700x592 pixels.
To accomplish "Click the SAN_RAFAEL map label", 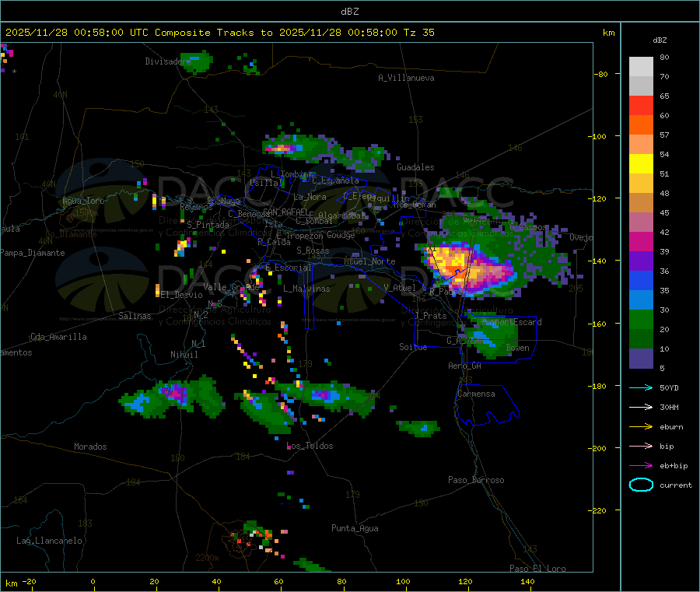I will [285, 212].
